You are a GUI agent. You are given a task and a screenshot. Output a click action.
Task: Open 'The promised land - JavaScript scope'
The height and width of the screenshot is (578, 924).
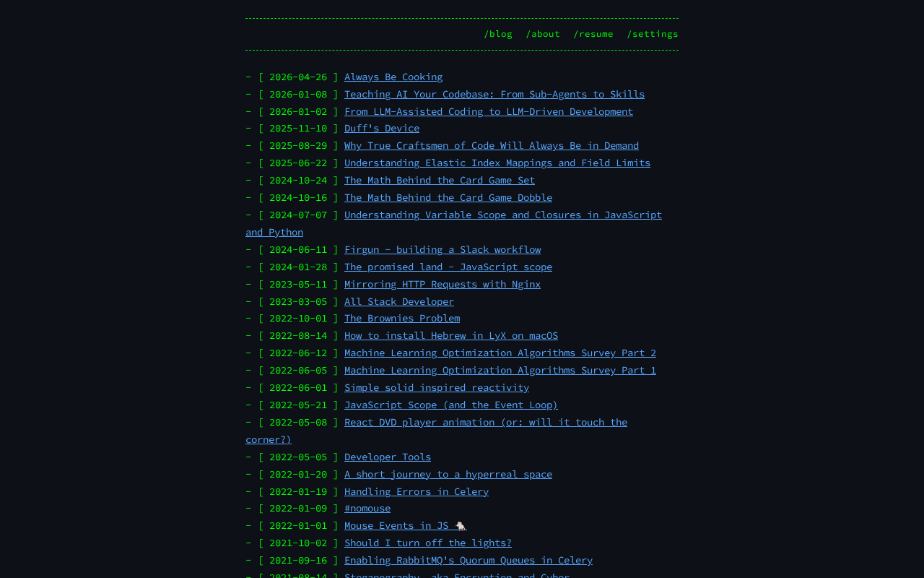[x=448, y=267]
